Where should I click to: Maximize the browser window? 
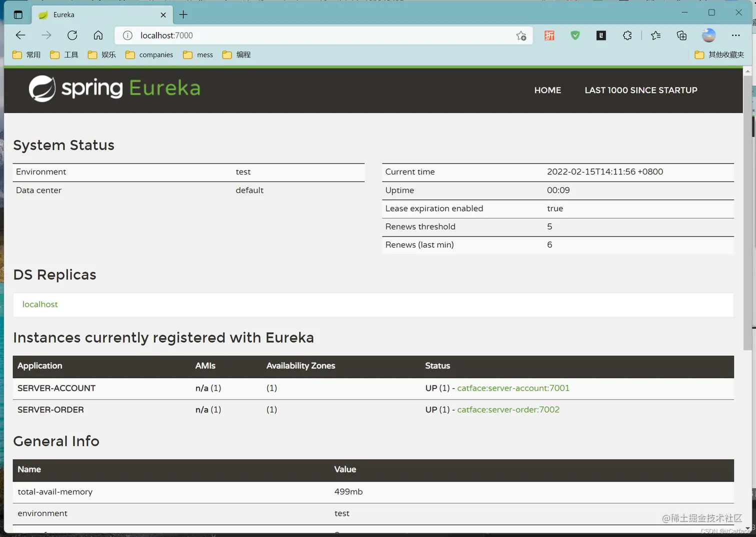point(711,12)
